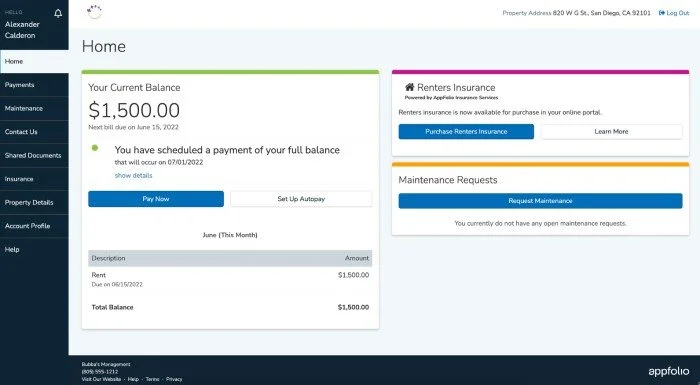Click Request Maintenance button

coord(540,201)
